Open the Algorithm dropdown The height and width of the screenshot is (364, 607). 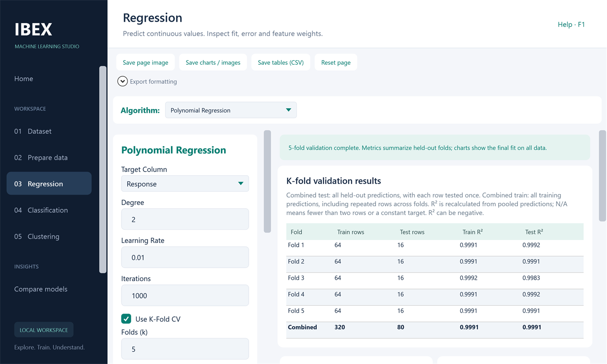pyautogui.click(x=231, y=110)
